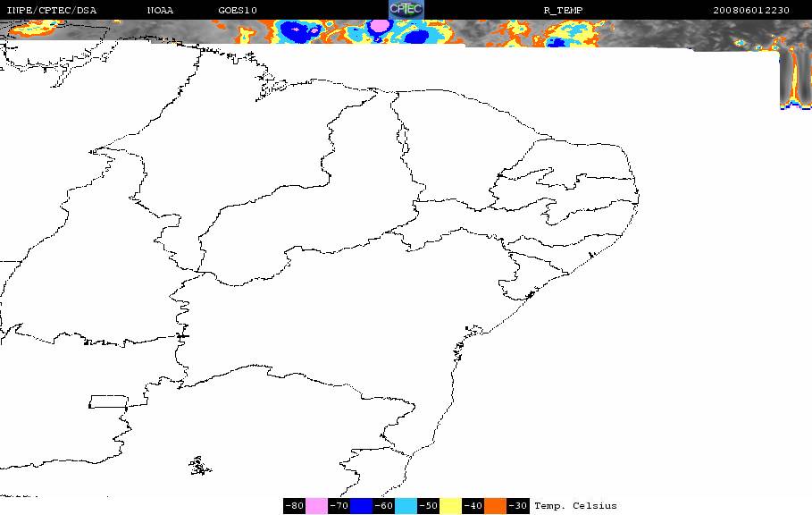Select the cyan -60 color swatch
Viewport: 812px width, 515px height.
point(406,506)
